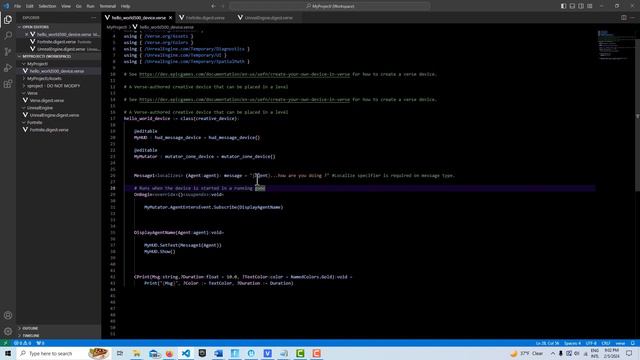The image size is (640, 360).
Task: Switch to UnrealEngine.digest.verse tab
Action: coord(269,18)
